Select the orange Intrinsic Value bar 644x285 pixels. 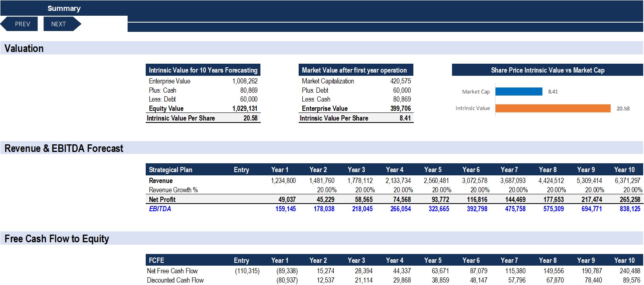tap(552, 108)
